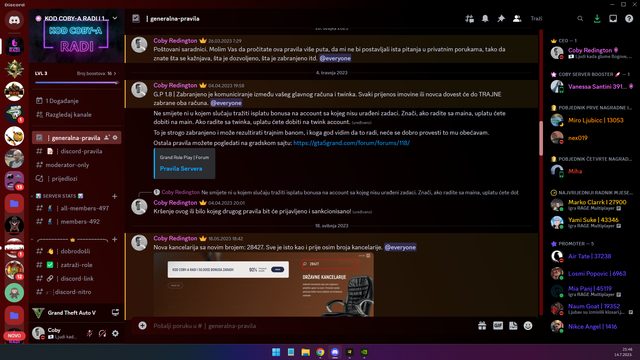
Task: Click the green download update icon
Action: tap(597, 18)
